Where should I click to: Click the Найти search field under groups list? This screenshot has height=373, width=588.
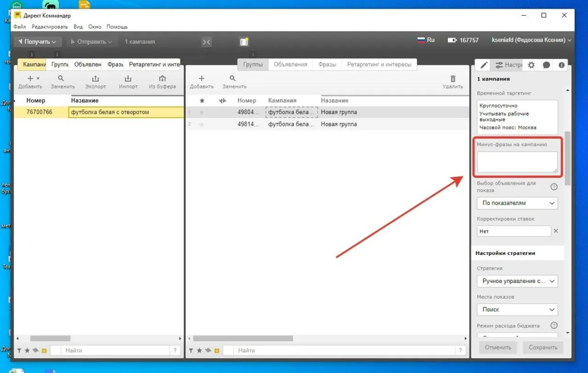[x=344, y=350]
